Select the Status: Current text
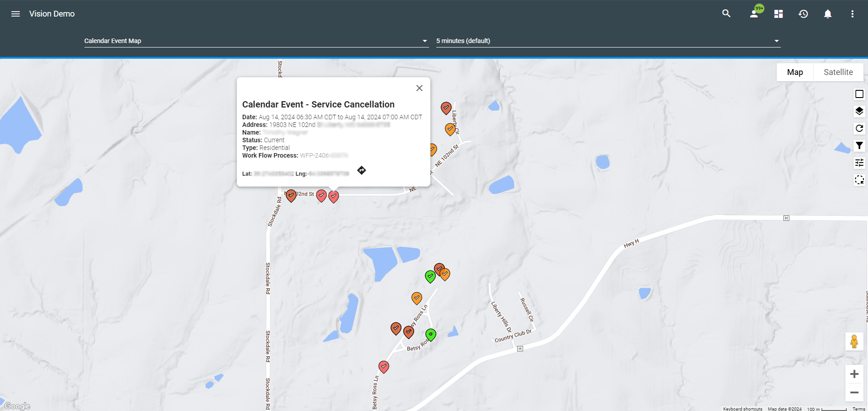Screen dimensions: 868x411 coord(263,140)
